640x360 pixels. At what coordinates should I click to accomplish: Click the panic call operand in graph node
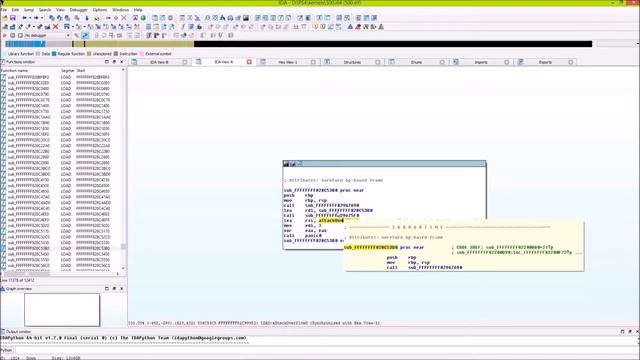(x=313, y=236)
